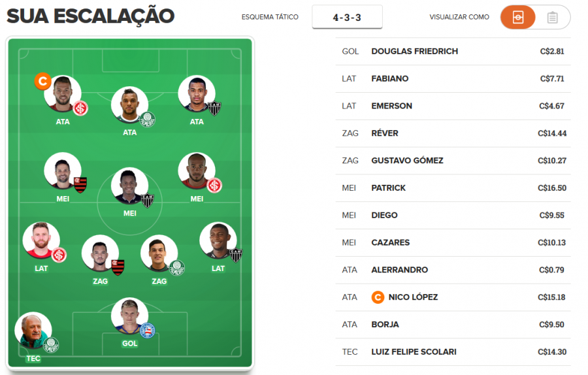Click the orange captain badge on the pitch
The height and width of the screenshot is (375, 588).
(x=42, y=82)
